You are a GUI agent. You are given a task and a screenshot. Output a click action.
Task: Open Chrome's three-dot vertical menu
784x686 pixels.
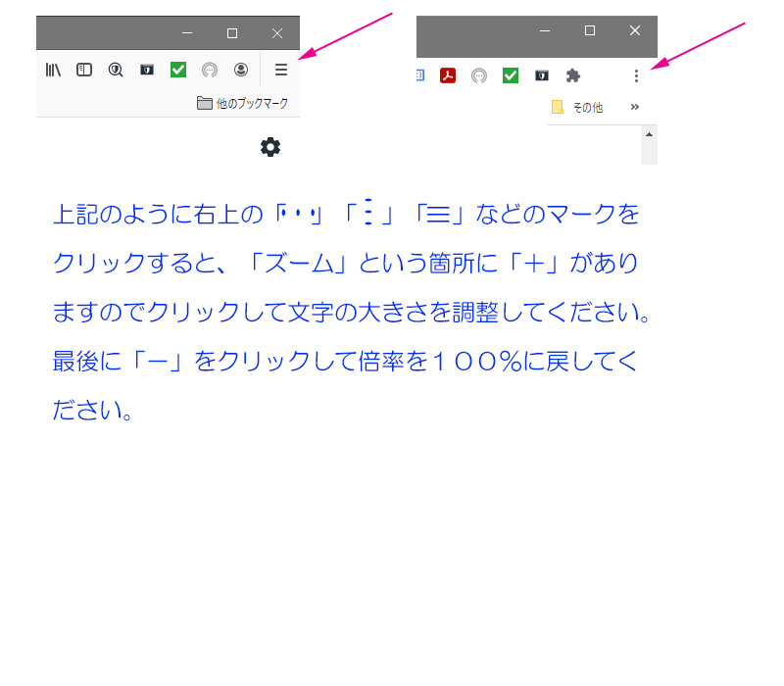click(x=636, y=75)
